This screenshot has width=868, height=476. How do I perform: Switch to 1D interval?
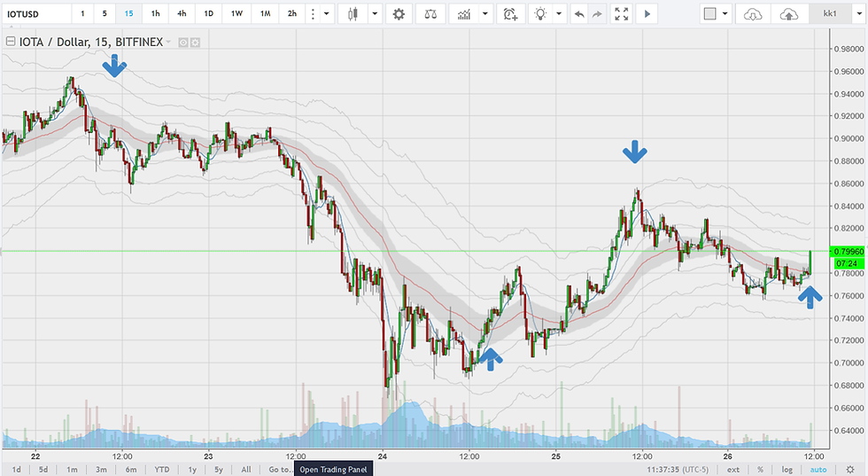[209, 14]
